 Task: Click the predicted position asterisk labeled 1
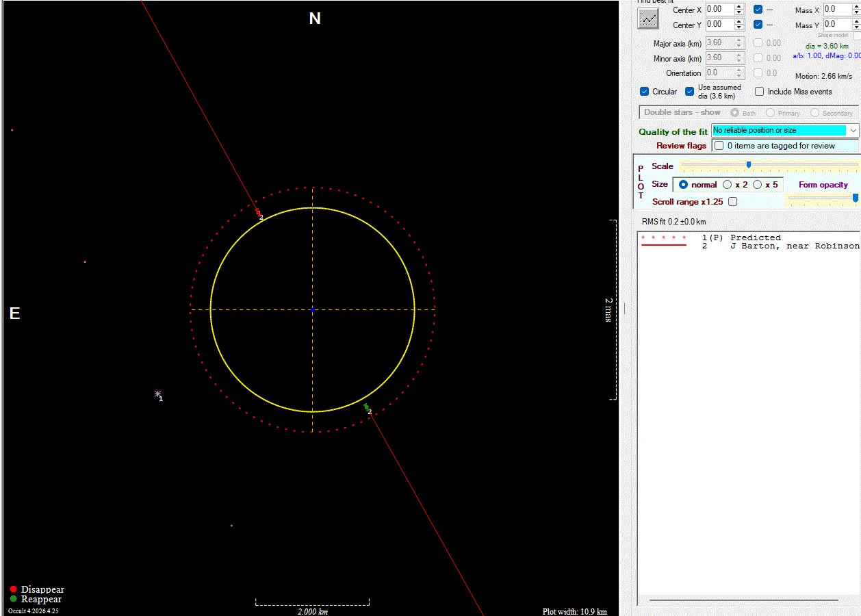click(157, 394)
